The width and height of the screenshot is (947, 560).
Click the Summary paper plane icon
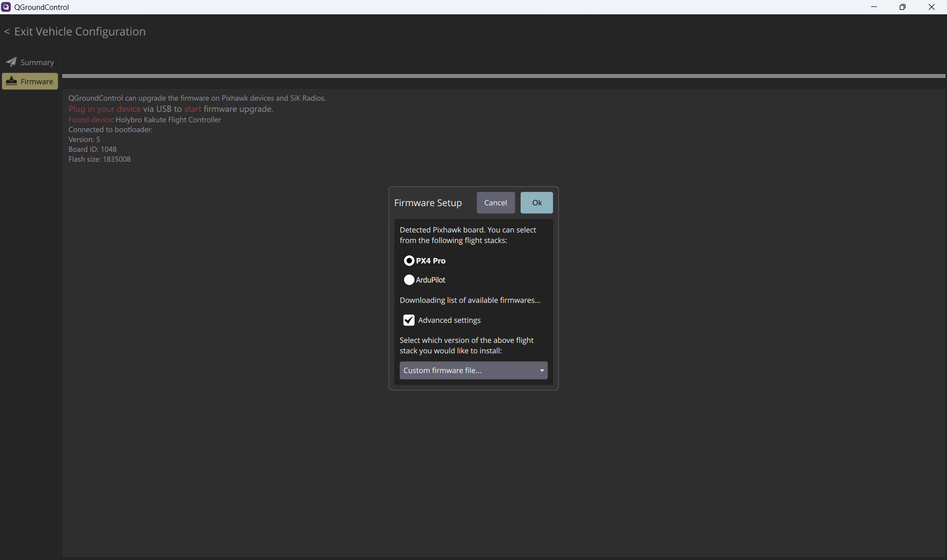click(11, 62)
